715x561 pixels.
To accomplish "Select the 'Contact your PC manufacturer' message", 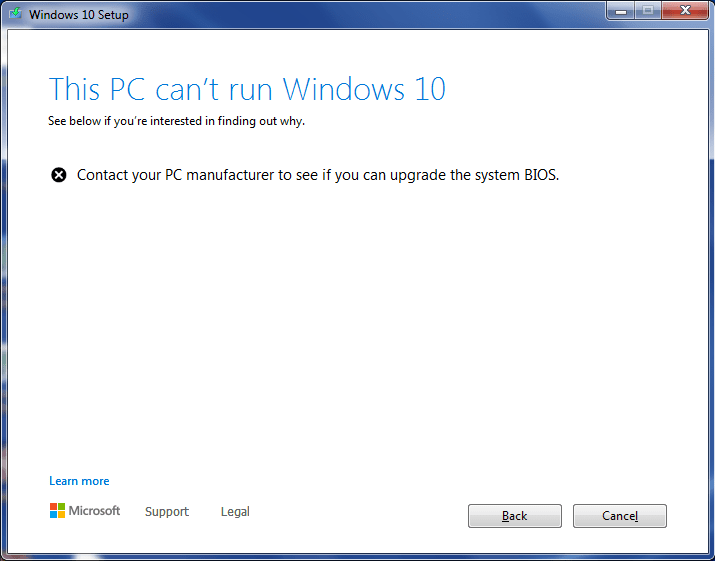I will pos(318,175).
